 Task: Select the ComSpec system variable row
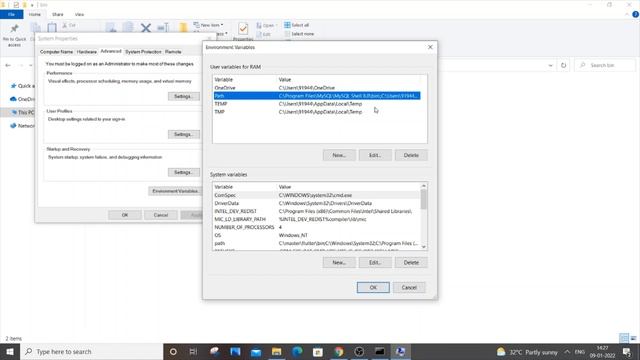(317, 195)
